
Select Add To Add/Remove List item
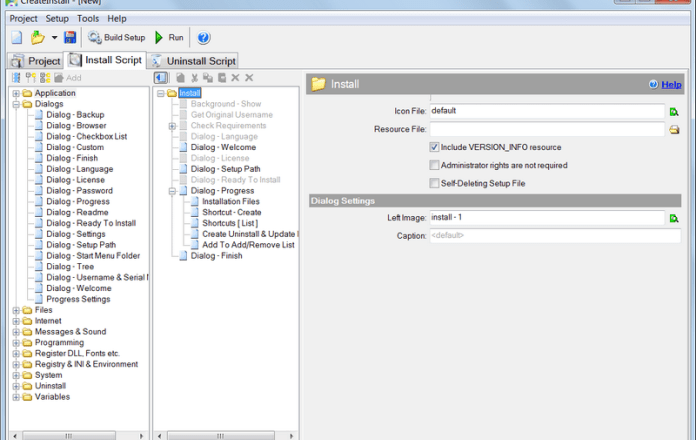coord(248,245)
